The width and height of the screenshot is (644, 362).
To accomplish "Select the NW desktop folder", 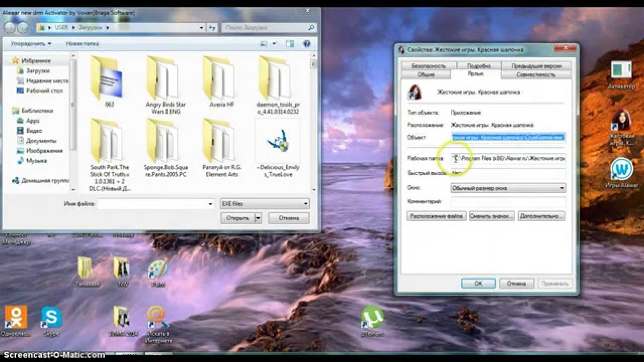I will tap(121, 271).
